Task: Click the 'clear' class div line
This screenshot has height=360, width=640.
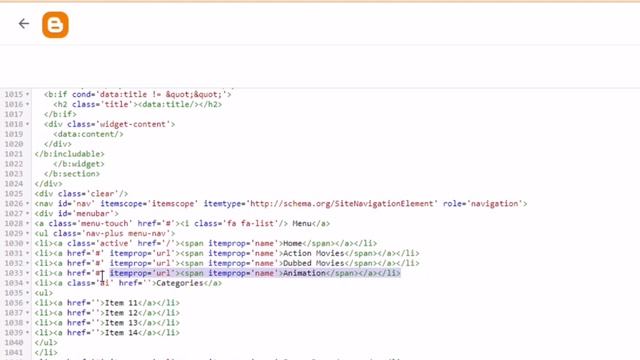Action: 81,193
